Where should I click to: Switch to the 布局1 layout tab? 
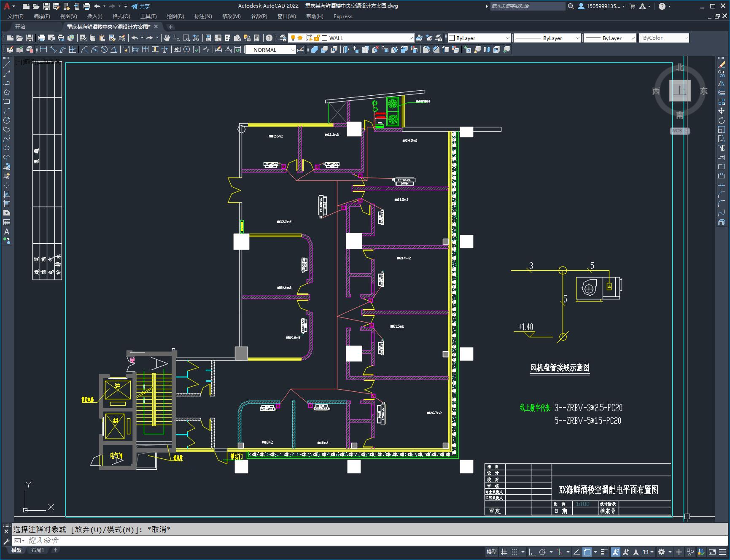point(38,550)
